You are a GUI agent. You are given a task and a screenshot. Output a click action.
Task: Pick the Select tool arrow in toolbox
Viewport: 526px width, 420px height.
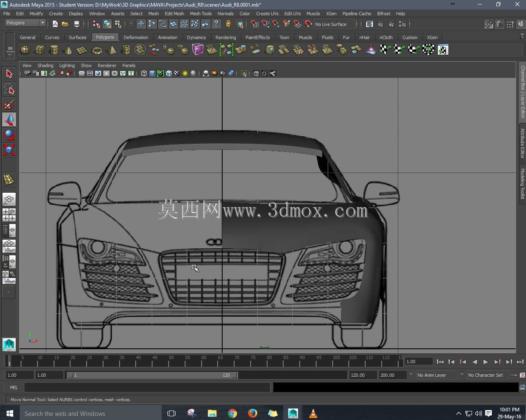pyautogui.click(x=9, y=74)
